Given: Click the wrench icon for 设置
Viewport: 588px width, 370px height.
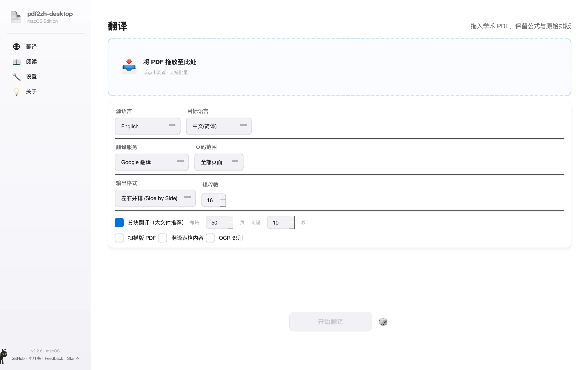Looking at the screenshot, I should pos(16,77).
